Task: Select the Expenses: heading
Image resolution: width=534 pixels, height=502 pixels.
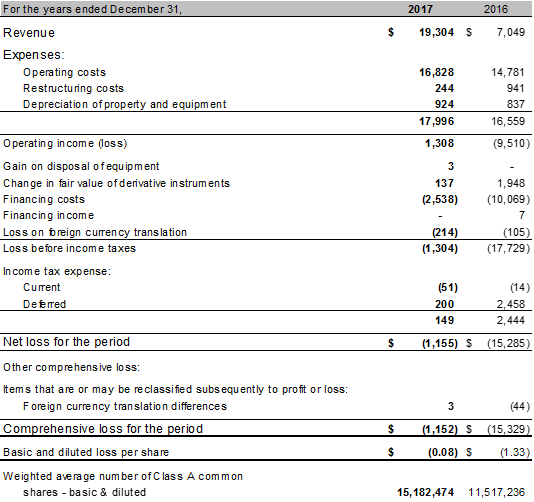Action: pyautogui.click(x=34, y=55)
